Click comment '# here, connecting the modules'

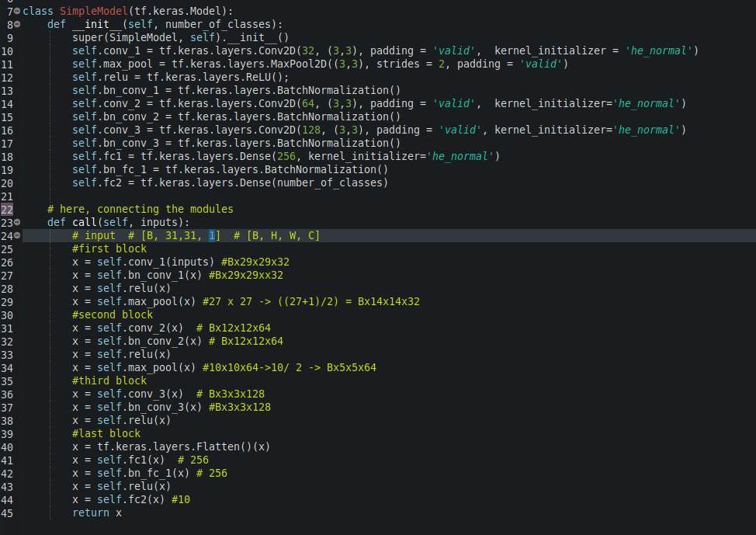[140, 209]
